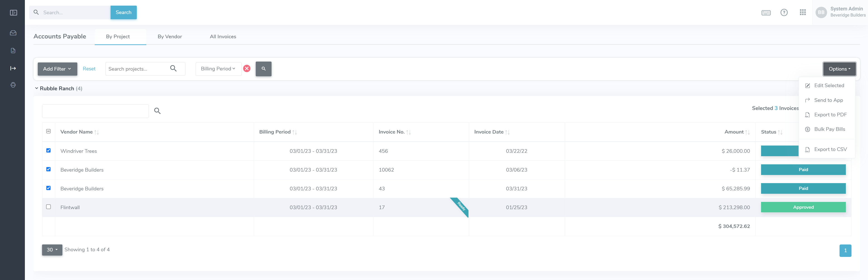Expand the Billing Period dropdown
Viewport: 868px width, 280px height.
coord(218,69)
